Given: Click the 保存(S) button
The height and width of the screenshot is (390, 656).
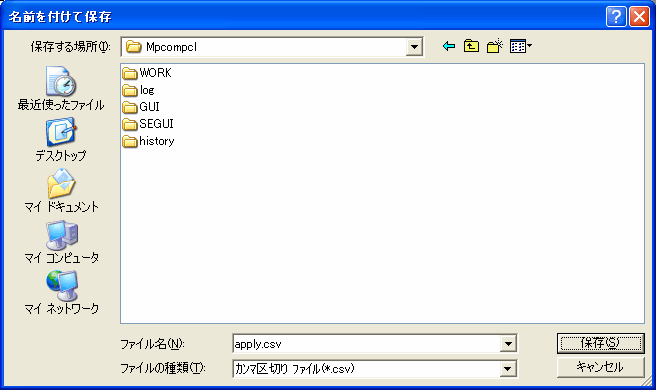Looking at the screenshot, I should click(600, 343).
